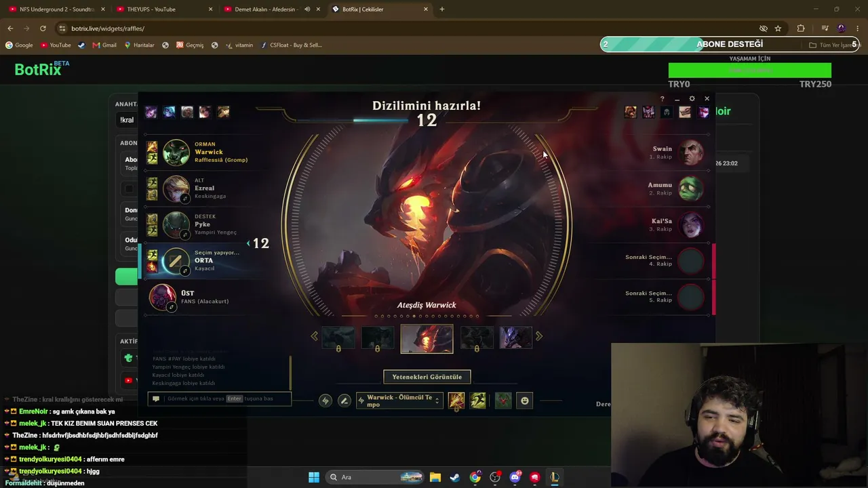Click Warwick's champion portrait in team list
The height and width of the screenshot is (488, 868).
(176, 152)
